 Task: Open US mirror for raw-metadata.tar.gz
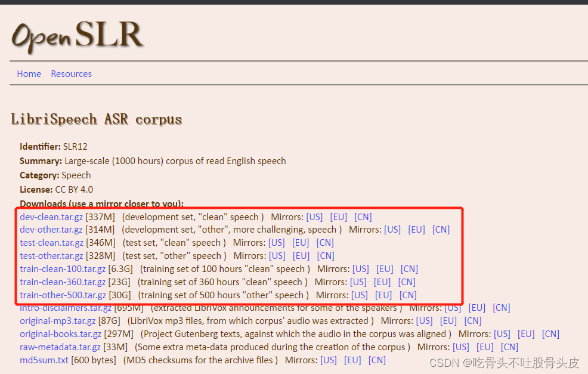click(461, 347)
